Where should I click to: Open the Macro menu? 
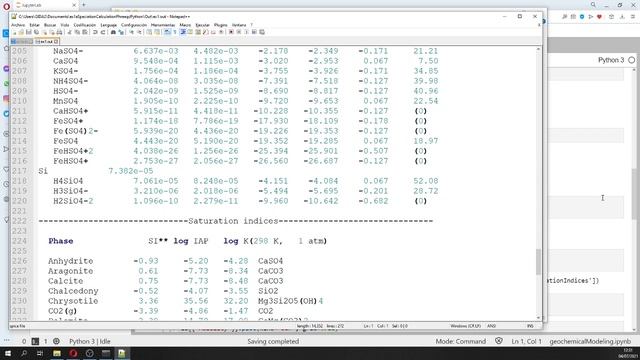(185, 25)
